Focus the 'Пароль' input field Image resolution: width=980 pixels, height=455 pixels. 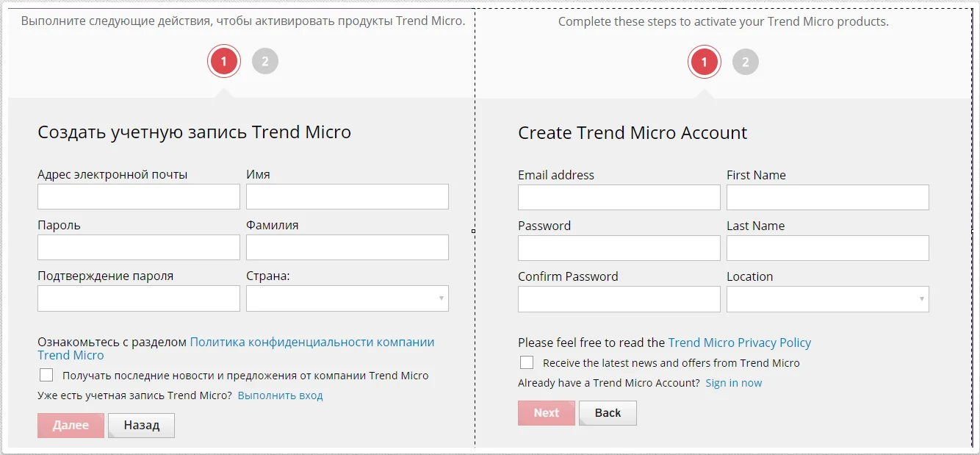pyautogui.click(x=139, y=248)
